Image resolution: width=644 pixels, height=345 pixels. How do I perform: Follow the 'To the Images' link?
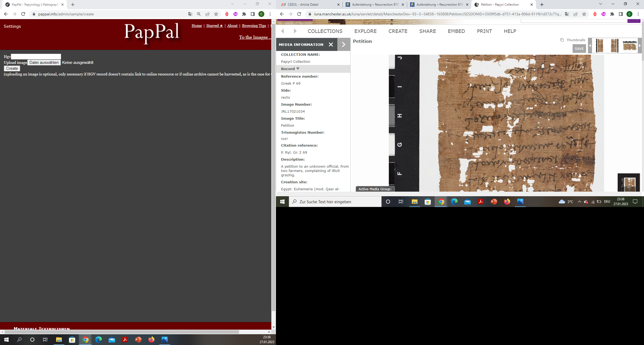pyautogui.click(x=255, y=37)
